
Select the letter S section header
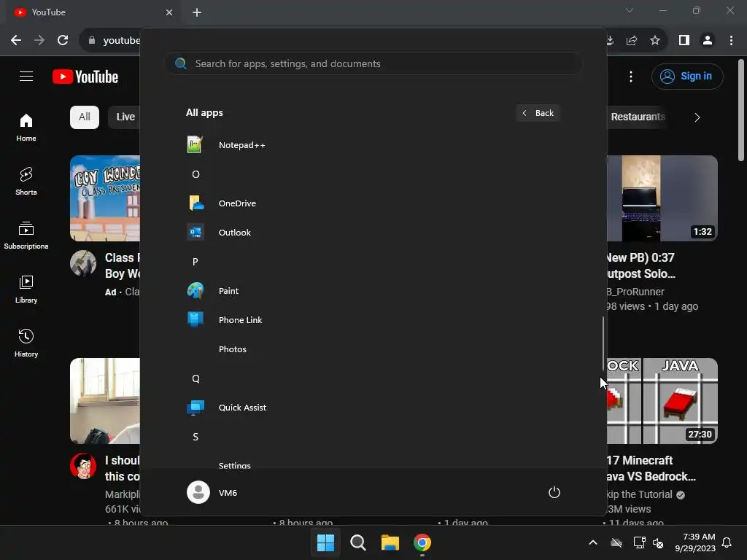[x=196, y=437]
